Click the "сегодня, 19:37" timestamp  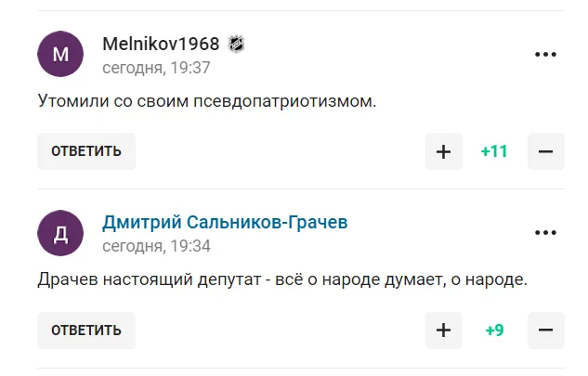tap(156, 67)
